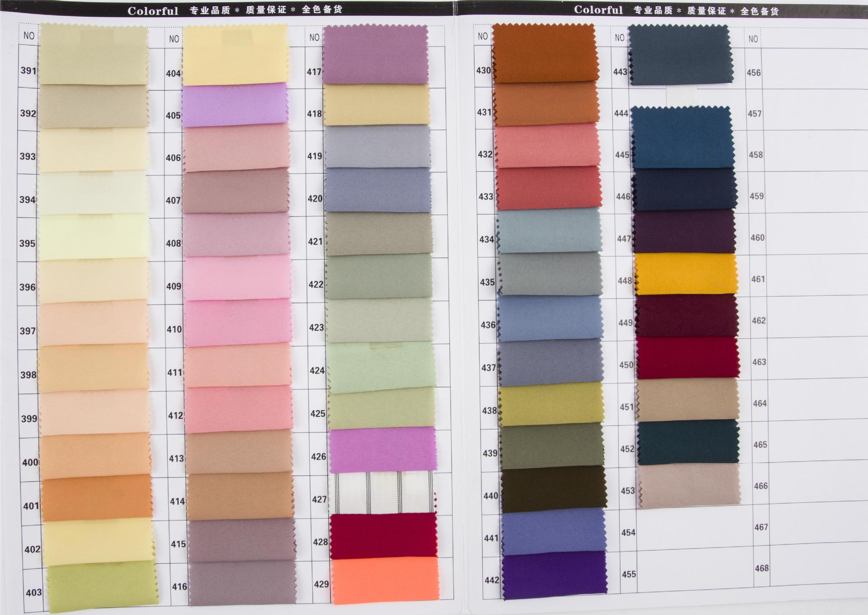Image resolution: width=868 pixels, height=615 pixels.
Task: Click the number label 391
Action: [x=28, y=71]
